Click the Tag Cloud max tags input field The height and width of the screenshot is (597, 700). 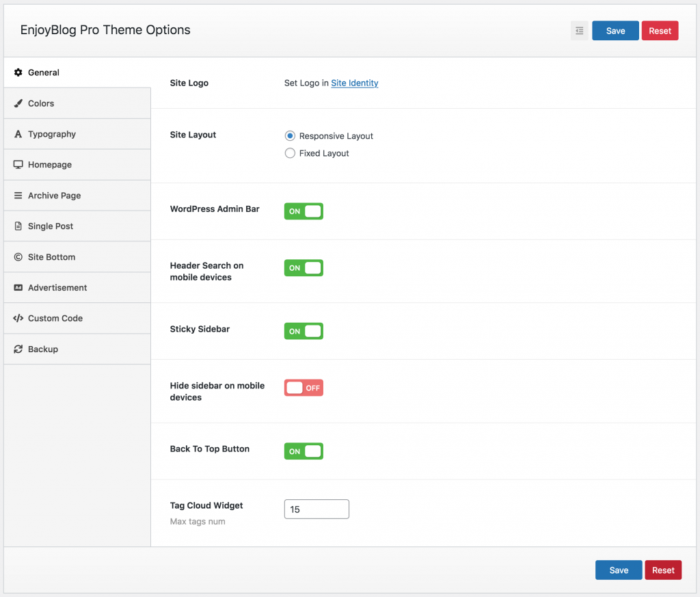316,509
